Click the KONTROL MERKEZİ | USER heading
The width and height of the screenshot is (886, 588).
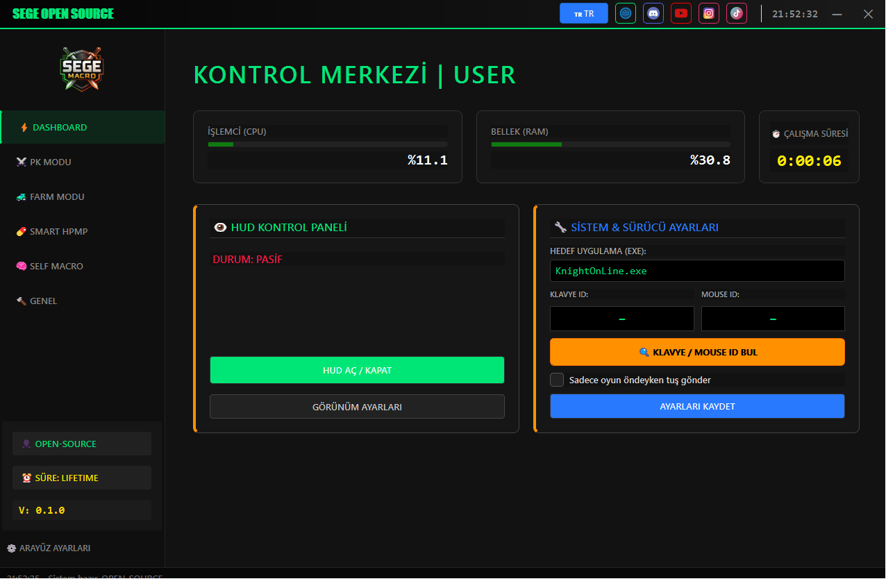coord(355,75)
